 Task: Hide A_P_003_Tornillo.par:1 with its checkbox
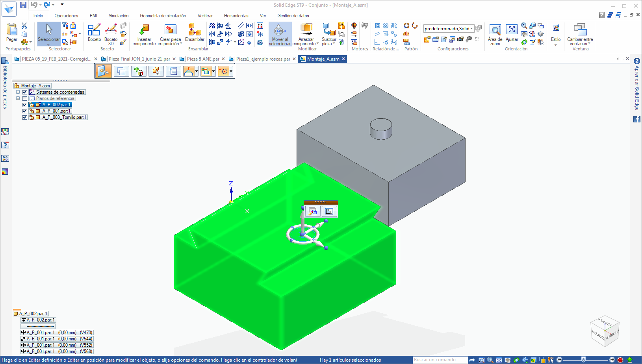click(25, 117)
